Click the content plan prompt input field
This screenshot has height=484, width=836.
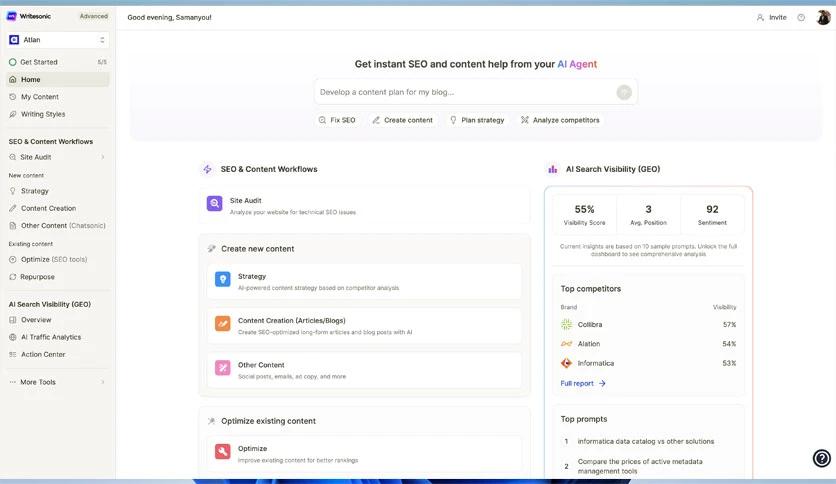click(x=460, y=92)
